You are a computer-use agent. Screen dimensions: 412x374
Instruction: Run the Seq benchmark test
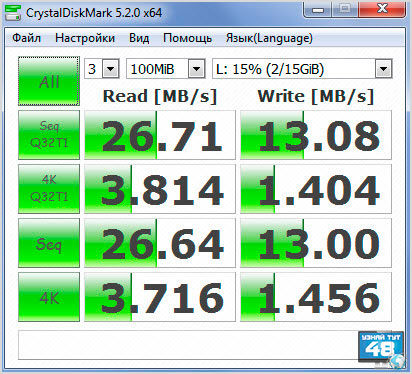pyautogui.click(x=49, y=243)
